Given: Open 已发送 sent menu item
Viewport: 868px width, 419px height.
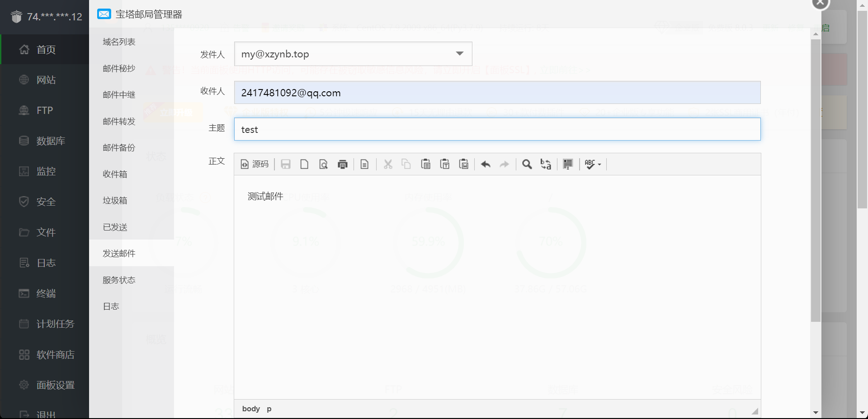Looking at the screenshot, I should (115, 227).
